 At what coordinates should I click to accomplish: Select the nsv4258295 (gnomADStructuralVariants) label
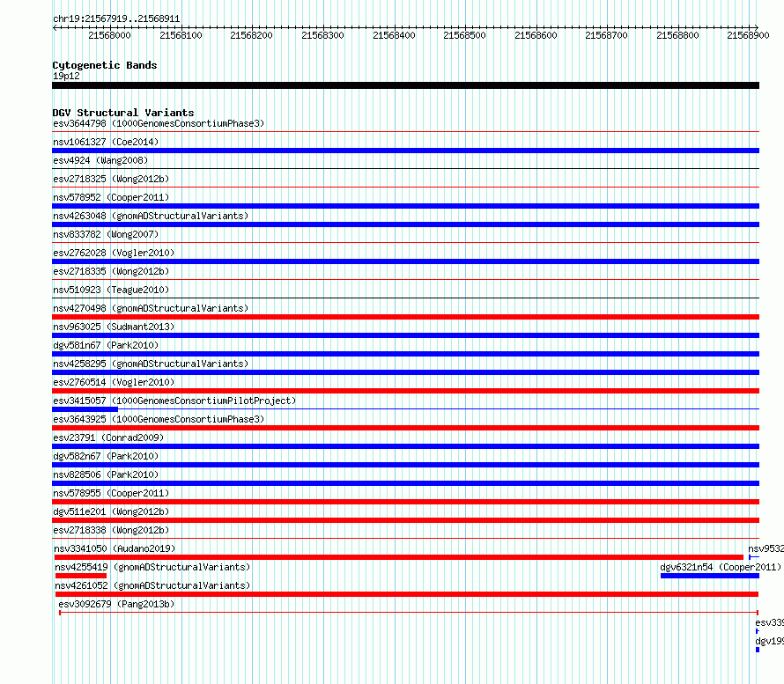coord(151,364)
